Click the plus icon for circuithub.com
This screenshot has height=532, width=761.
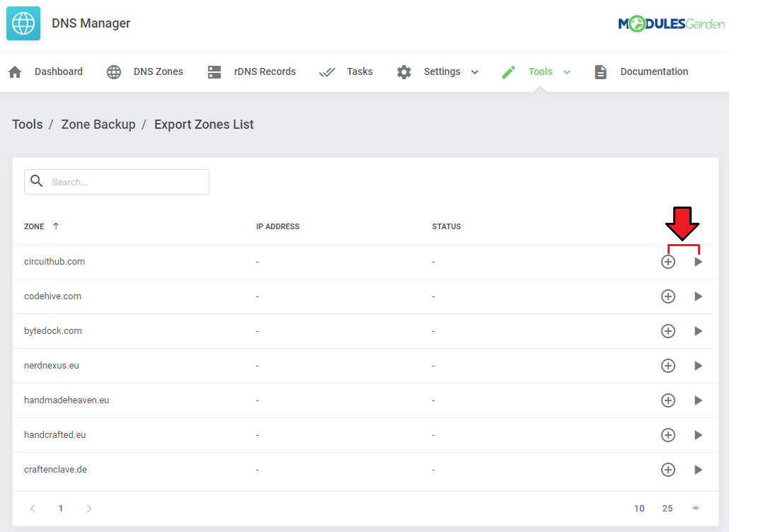[668, 262]
